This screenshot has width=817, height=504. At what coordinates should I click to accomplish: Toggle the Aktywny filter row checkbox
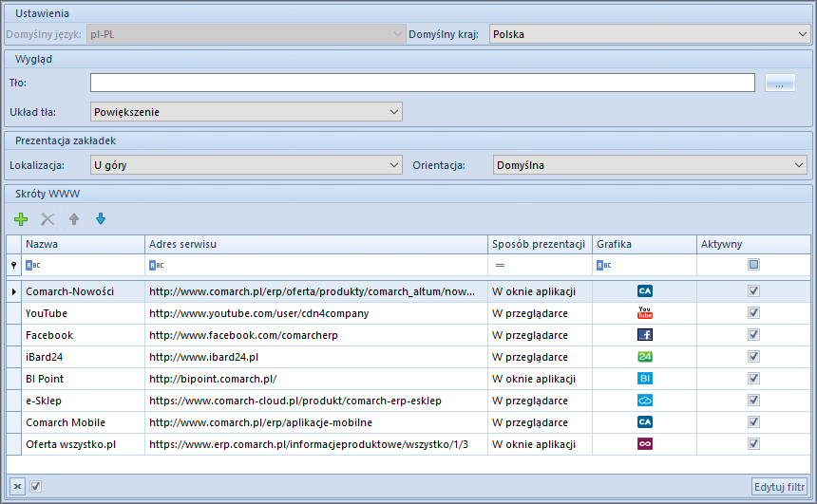point(753,265)
